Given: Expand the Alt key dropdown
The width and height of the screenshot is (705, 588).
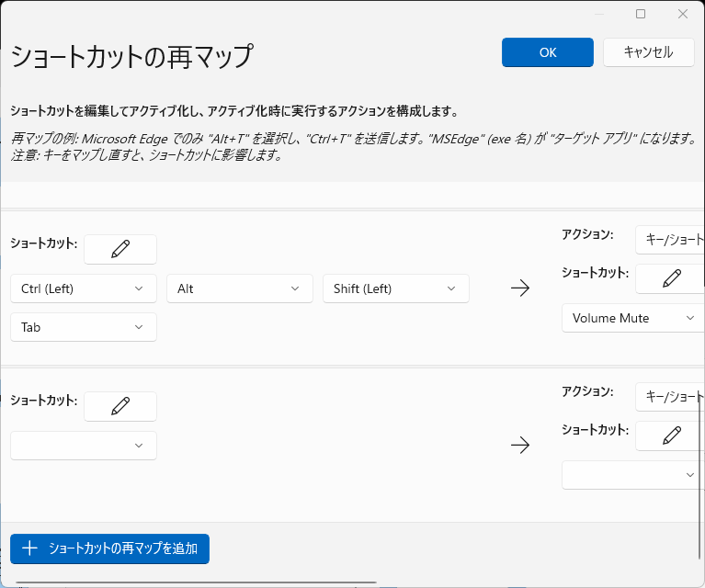Looking at the screenshot, I should [239, 288].
